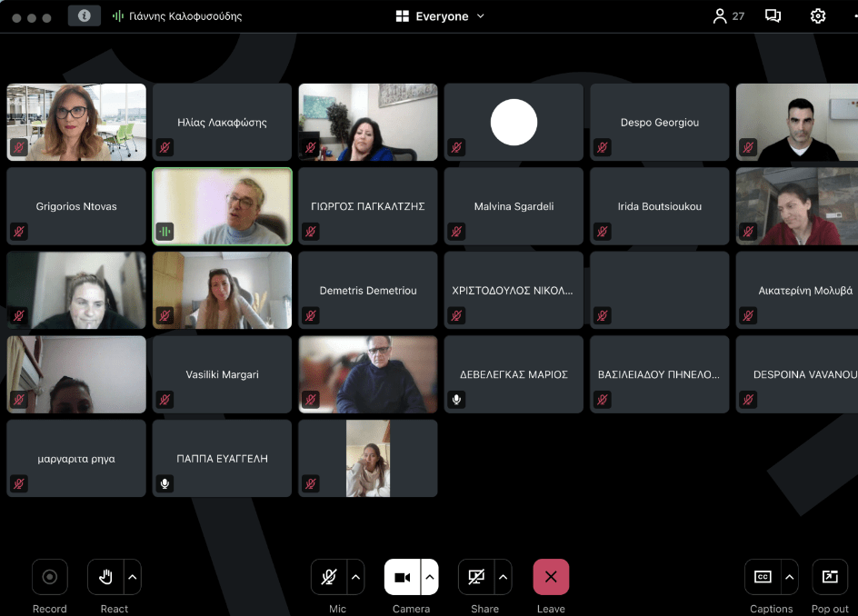Expand the React options arrow
This screenshot has width=858, height=616.
133,577
